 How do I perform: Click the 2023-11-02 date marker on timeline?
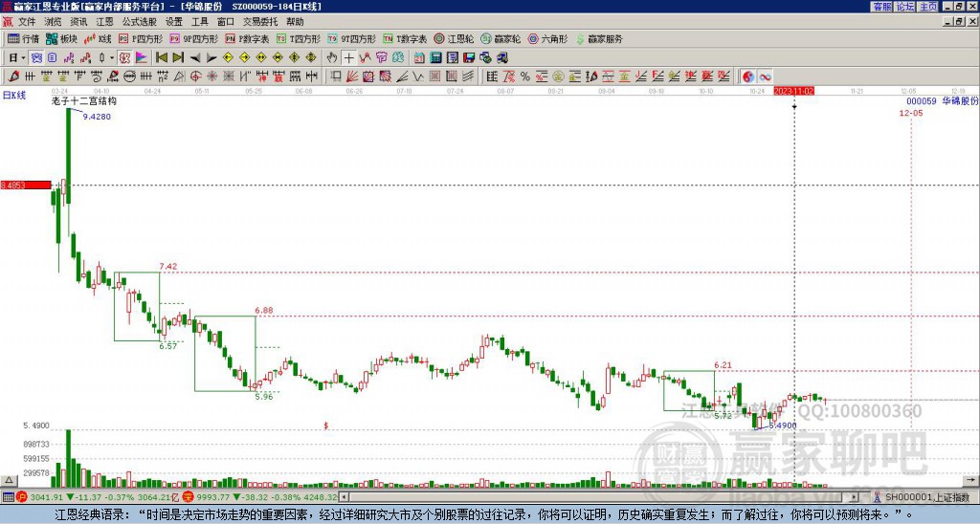click(793, 91)
